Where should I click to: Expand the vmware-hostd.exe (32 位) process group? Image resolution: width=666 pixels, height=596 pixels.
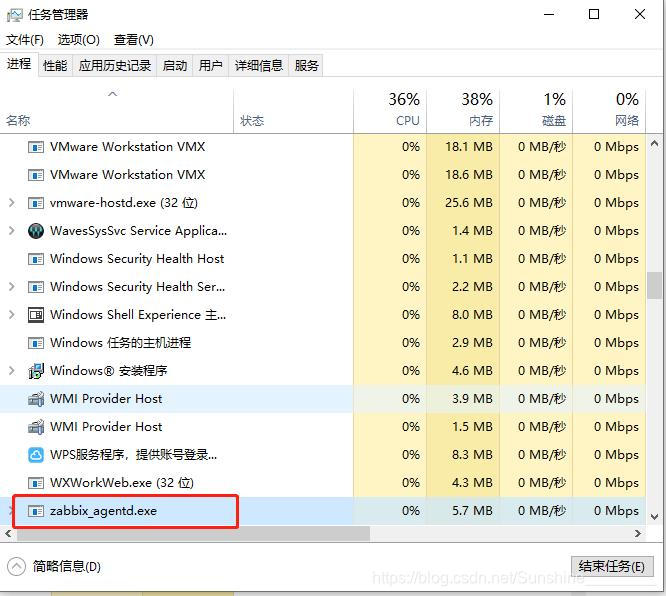(12, 203)
